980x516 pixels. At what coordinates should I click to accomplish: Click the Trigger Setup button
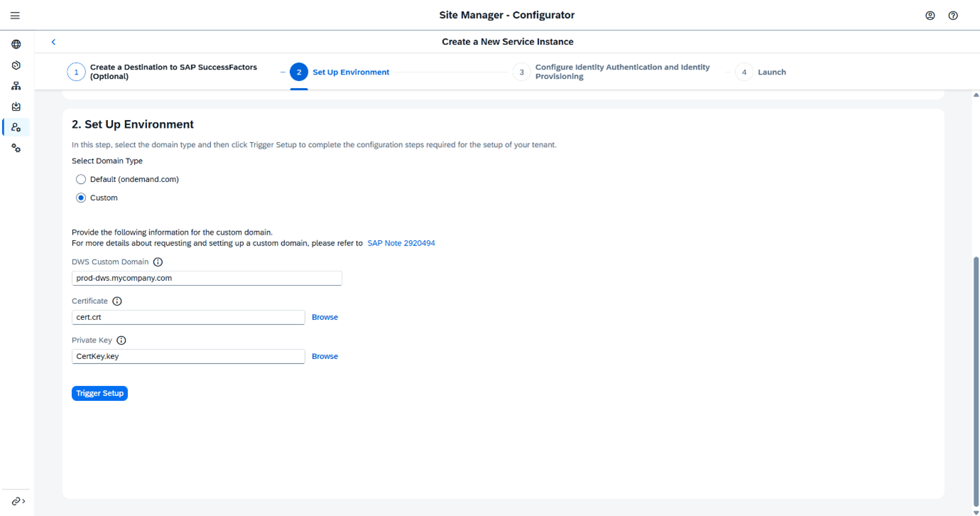pyautogui.click(x=99, y=393)
